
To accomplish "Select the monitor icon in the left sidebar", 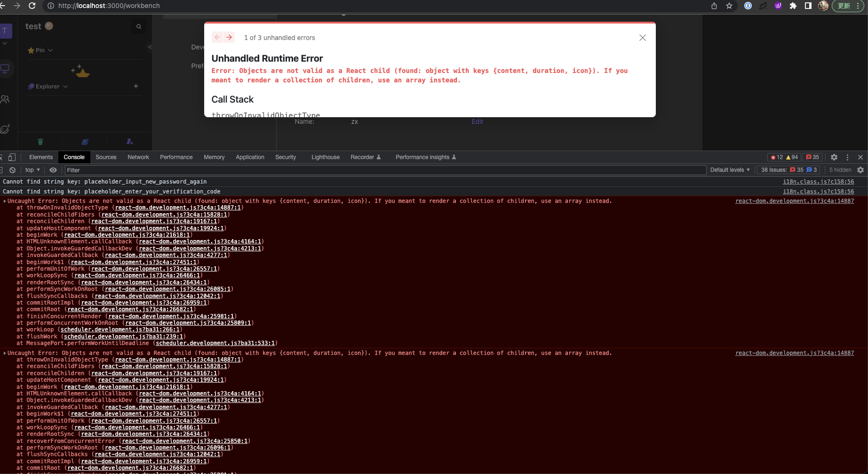I will (x=6, y=69).
